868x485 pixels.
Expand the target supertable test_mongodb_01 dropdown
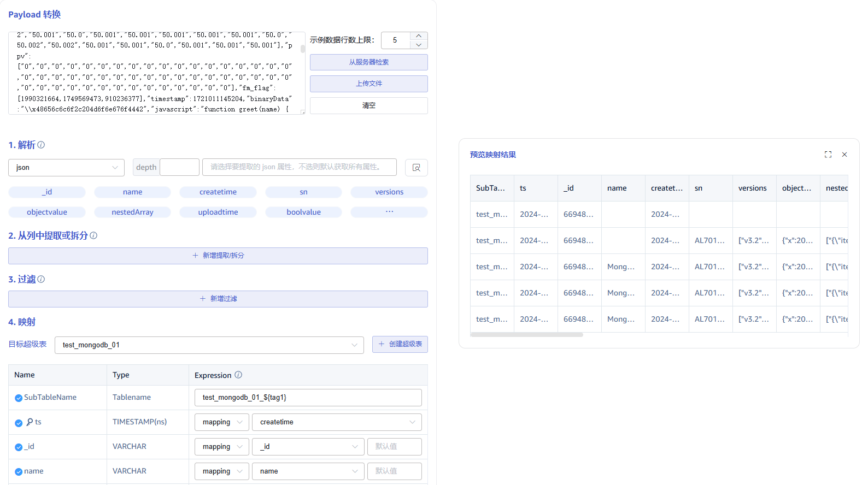[x=209, y=345]
